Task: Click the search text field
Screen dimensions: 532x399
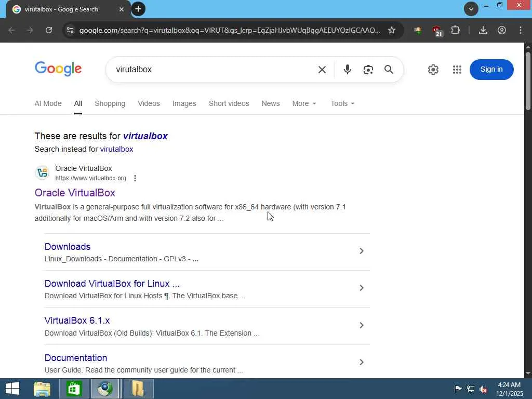Action: (x=214, y=70)
